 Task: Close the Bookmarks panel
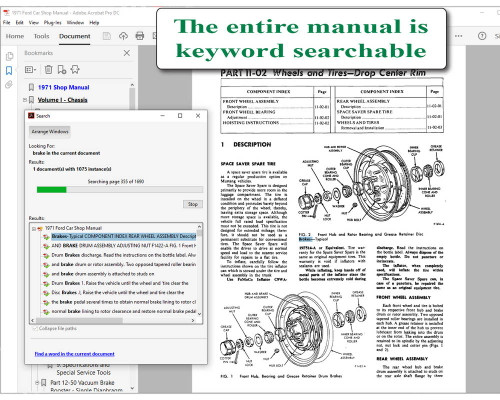pos(127,53)
